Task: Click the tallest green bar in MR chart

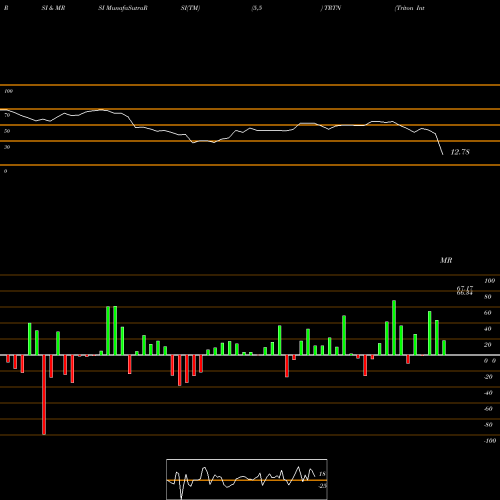Action: tap(394, 328)
